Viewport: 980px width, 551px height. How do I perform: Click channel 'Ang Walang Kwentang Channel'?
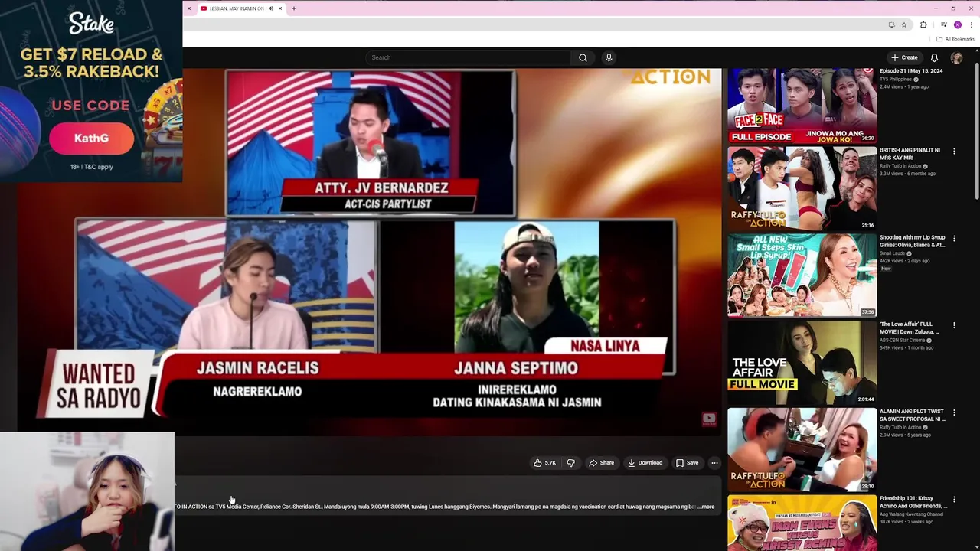click(912, 514)
